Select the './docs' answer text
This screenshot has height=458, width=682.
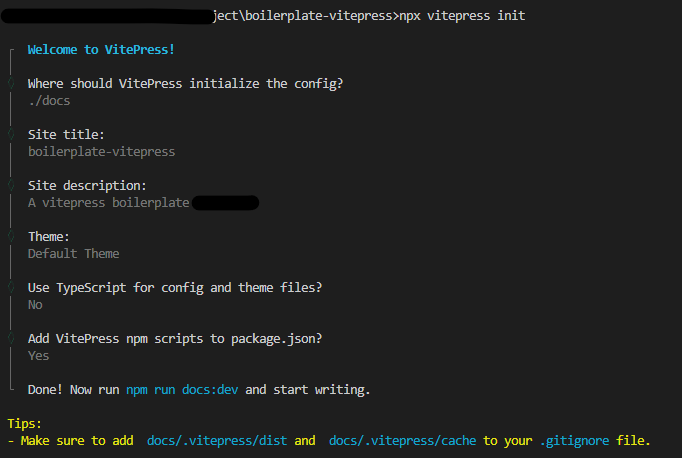pos(49,101)
